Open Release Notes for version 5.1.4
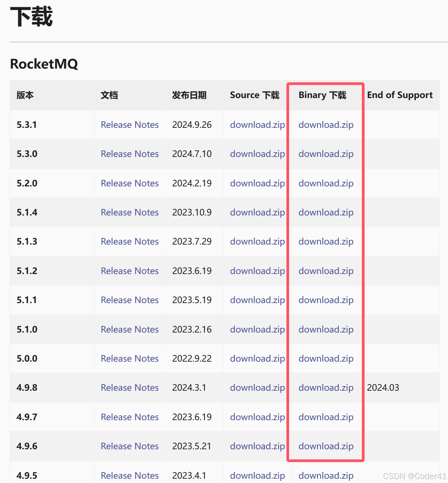Image resolution: width=448 pixels, height=483 pixels. click(130, 212)
